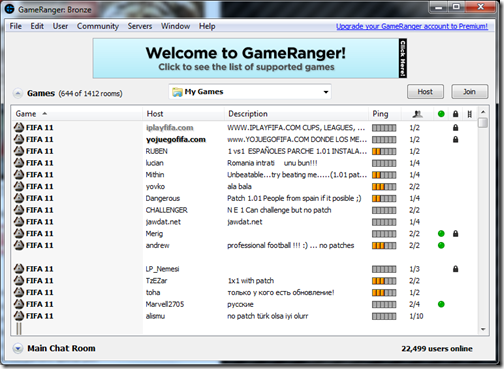504x369 pixels.
Task: Click the Host button
Action: [425, 92]
